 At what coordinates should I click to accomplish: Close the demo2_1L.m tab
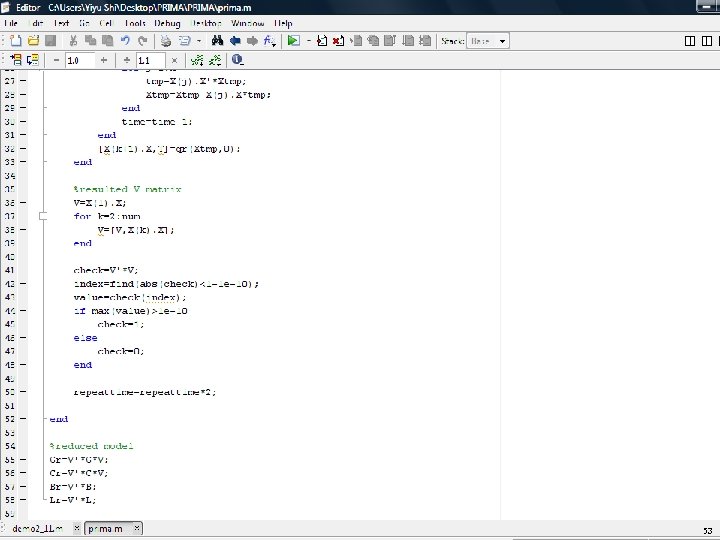point(77,528)
